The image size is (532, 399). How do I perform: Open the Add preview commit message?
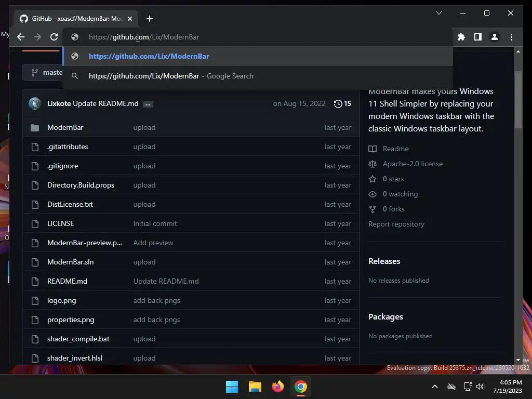pos(153,243)
